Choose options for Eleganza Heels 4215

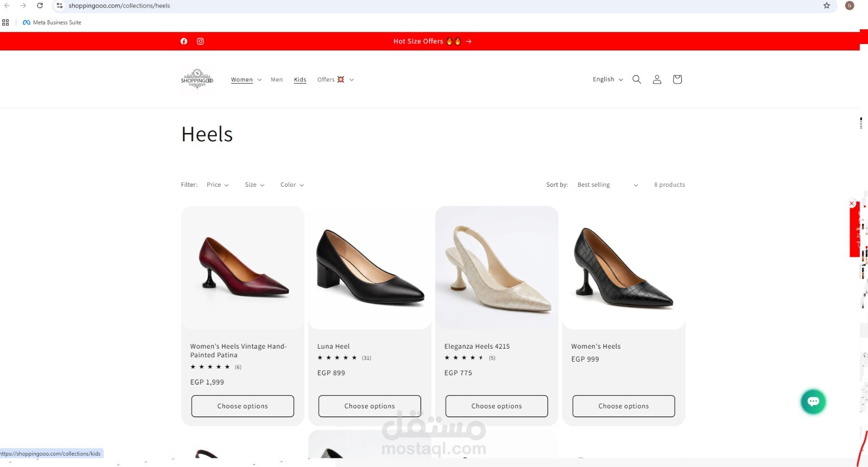[x=496, y=406]
